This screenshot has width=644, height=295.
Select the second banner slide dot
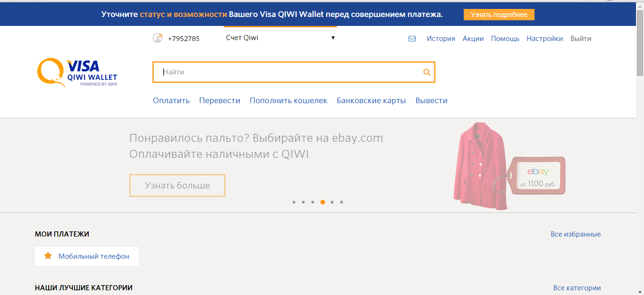coord(303,202)
